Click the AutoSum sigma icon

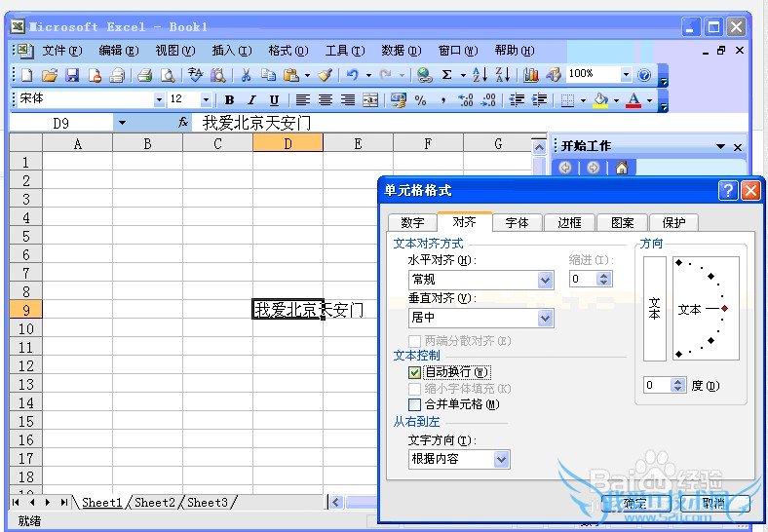click(x=446, y=75)
